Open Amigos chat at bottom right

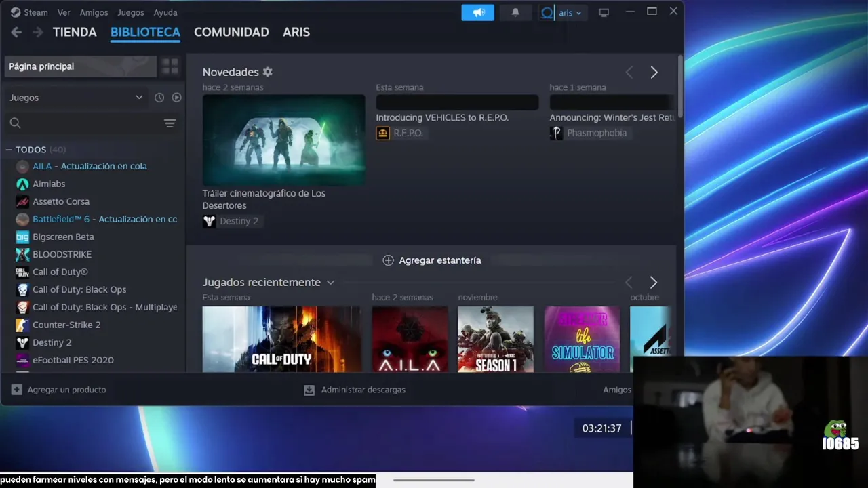coord(617,390)
